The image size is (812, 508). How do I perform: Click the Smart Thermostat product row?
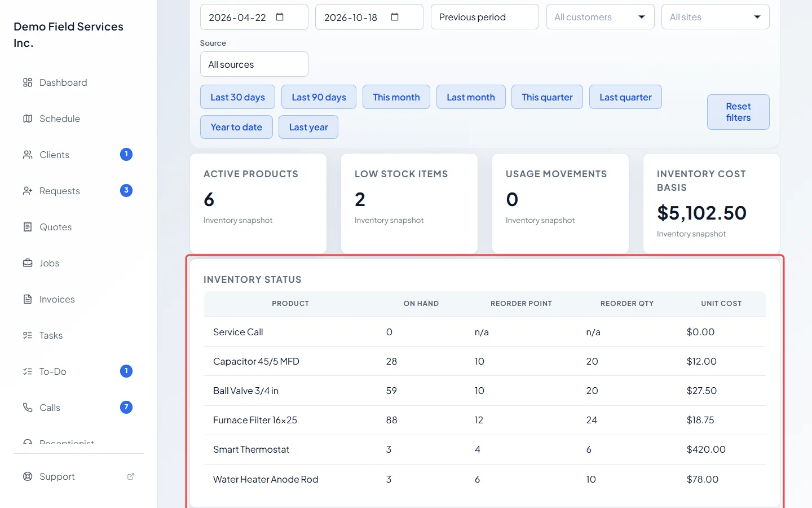tap(485, 449)
